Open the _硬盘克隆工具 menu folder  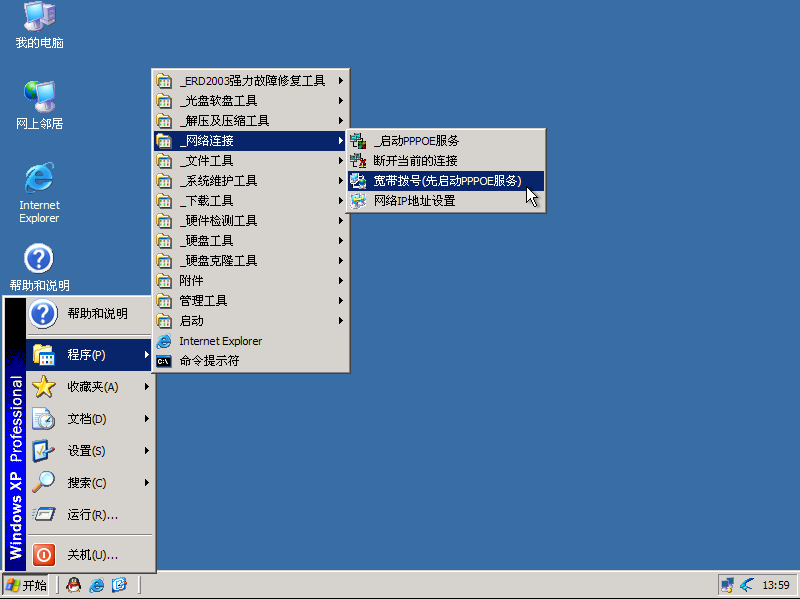click(251, 261)
